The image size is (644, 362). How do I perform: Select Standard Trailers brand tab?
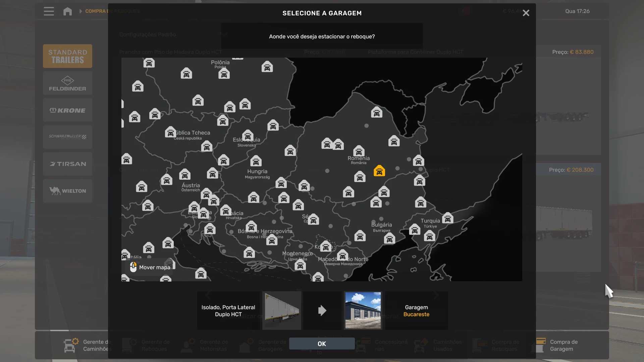tap(67, 56)
